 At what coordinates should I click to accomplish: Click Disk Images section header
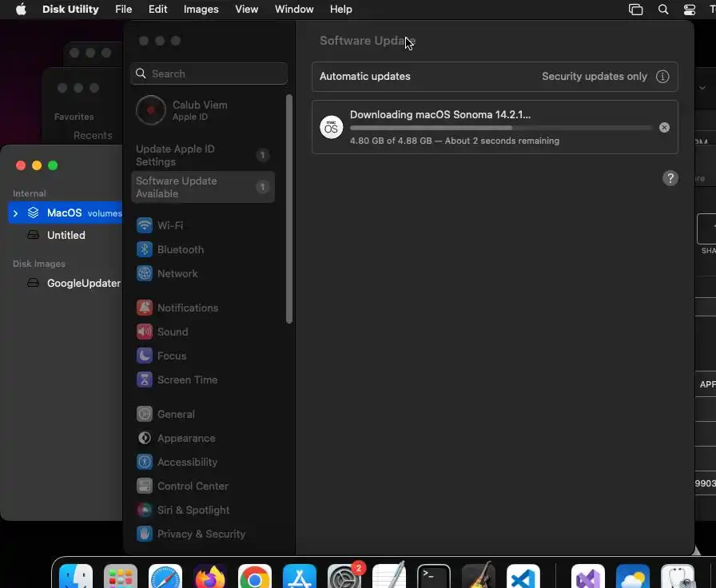point(39,264)
